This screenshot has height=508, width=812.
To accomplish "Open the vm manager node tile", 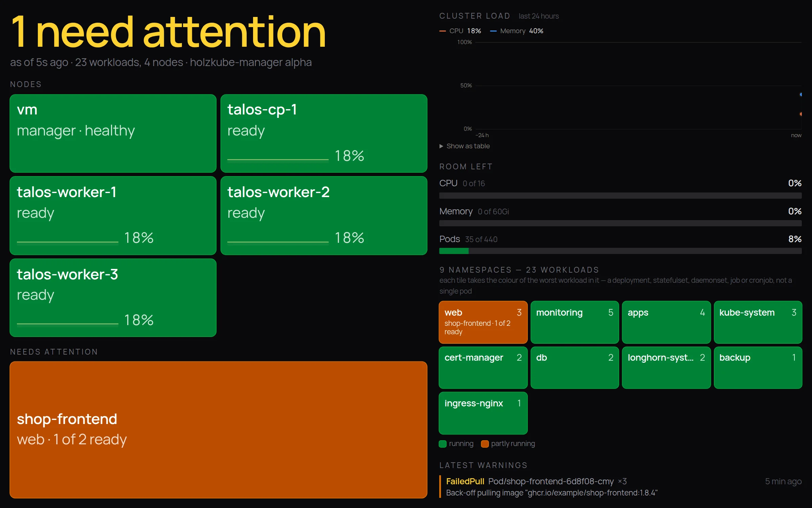I will pos(113,133).
